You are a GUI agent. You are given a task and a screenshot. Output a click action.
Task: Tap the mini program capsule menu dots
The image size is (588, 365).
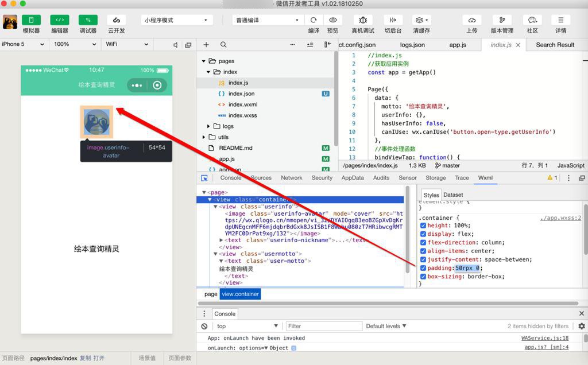tap(137, 86)
